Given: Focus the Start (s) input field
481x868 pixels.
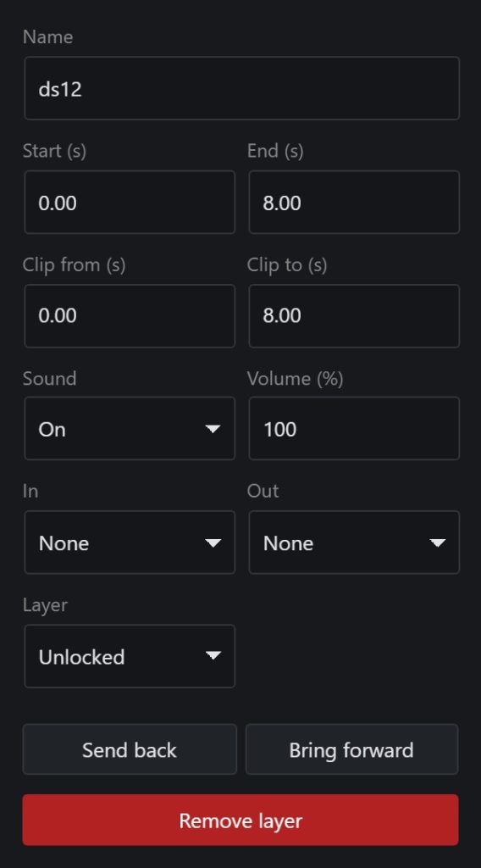Looking at the screenshot, I should tap(130, 202).
